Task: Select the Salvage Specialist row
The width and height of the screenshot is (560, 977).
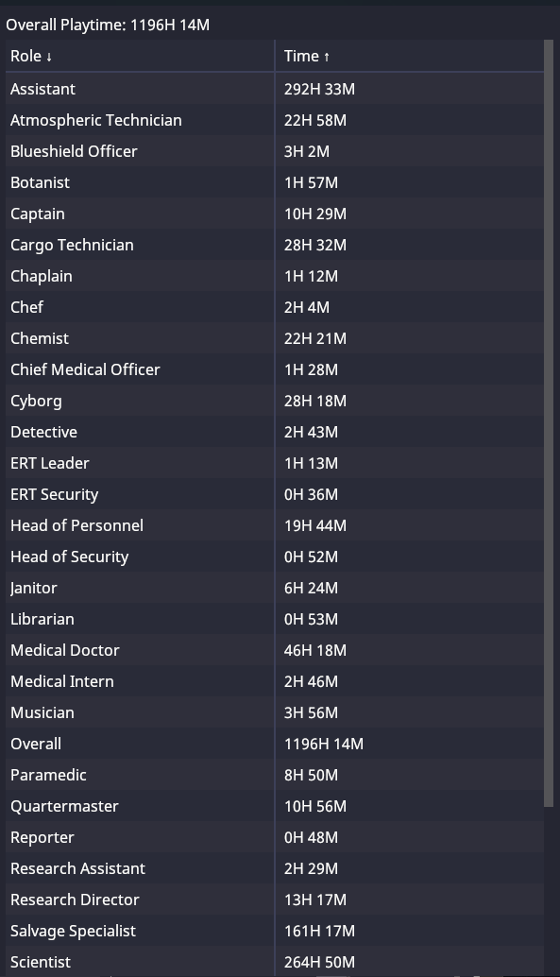Action: tap(275, 931)
